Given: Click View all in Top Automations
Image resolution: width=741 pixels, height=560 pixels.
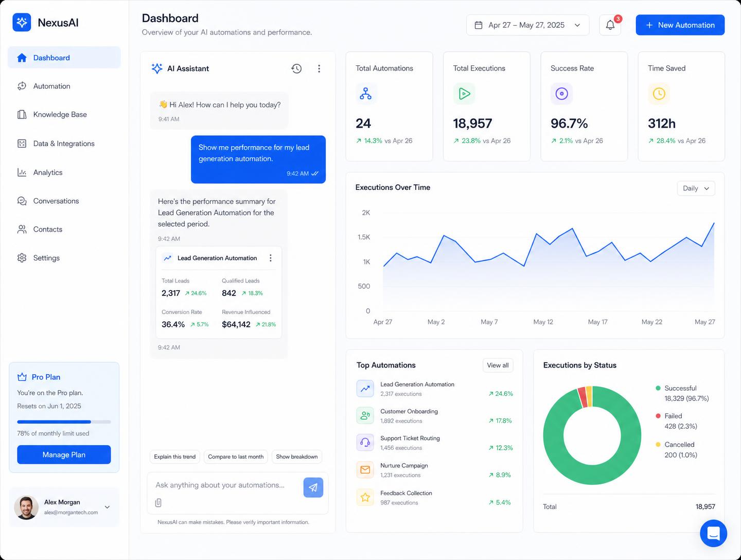Looking at the screenshot, I should (x=498, y=365).
